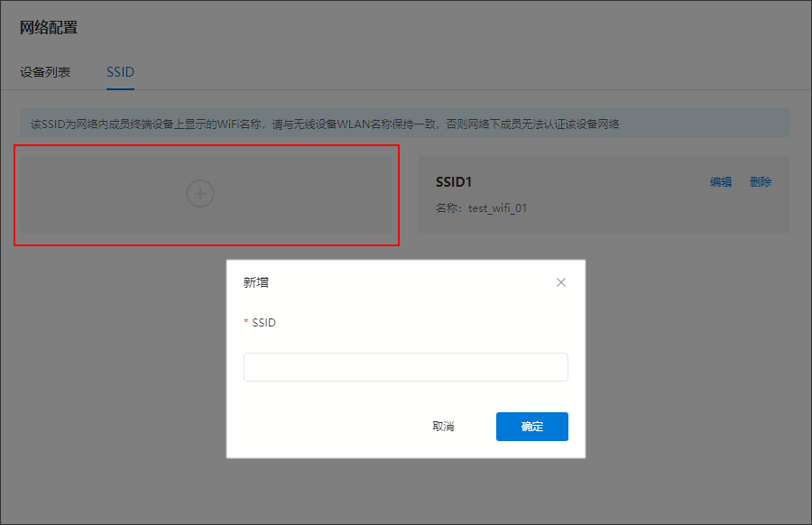Confirm with the 确定 button

pos(531,427)
